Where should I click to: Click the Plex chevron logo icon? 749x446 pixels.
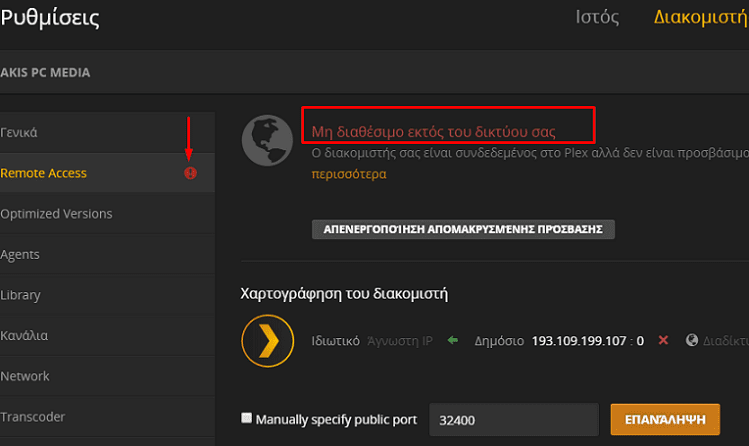tap(267, 340)
